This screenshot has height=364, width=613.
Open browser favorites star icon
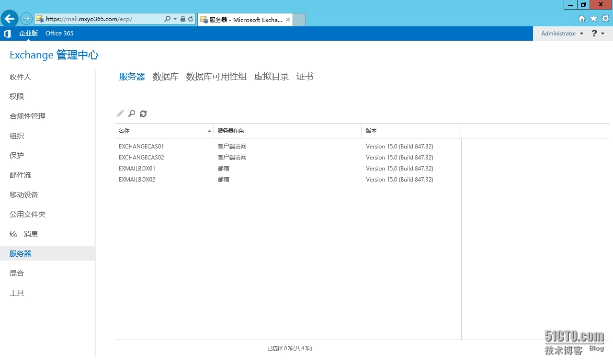[x=593, y=19]
